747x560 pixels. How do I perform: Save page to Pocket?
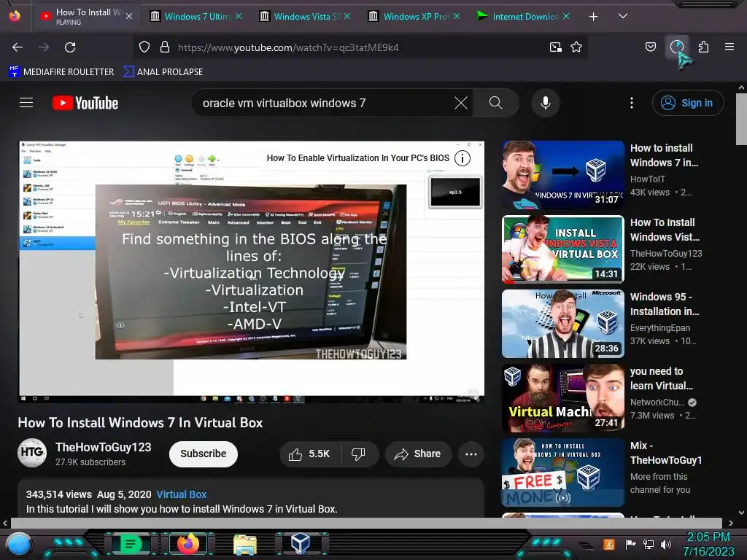click(650, 47)
